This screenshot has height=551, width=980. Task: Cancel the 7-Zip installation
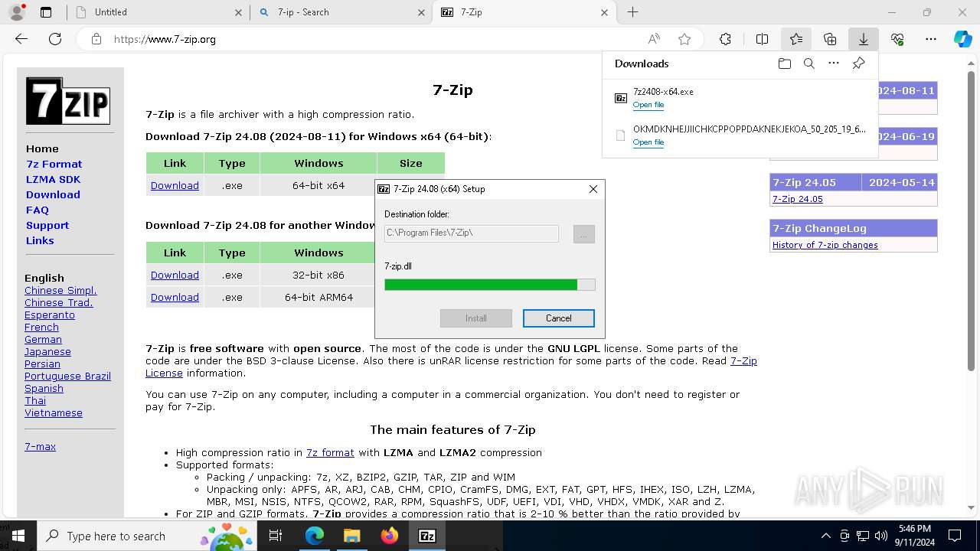tap(559, 318)
